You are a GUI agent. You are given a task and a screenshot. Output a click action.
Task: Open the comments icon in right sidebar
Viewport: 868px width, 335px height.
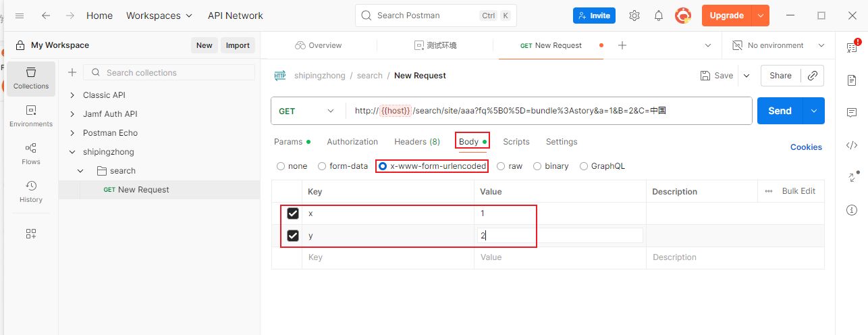pos(852,113)
